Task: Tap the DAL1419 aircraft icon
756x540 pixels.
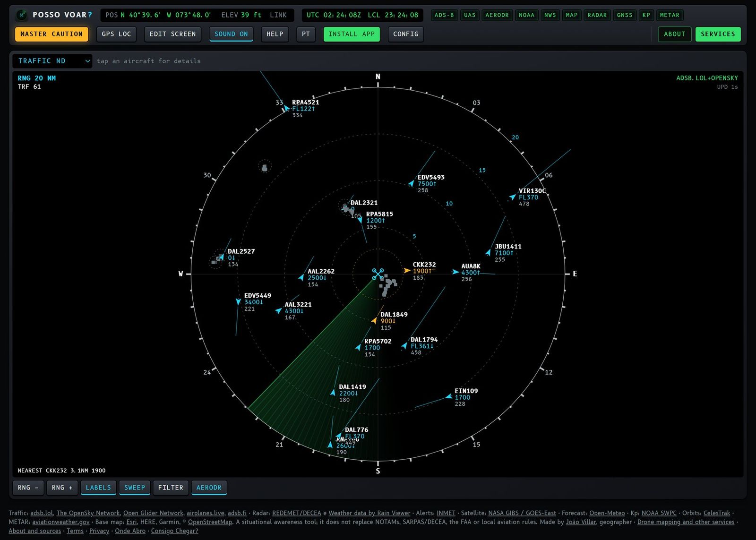Action: coord(333,393)
